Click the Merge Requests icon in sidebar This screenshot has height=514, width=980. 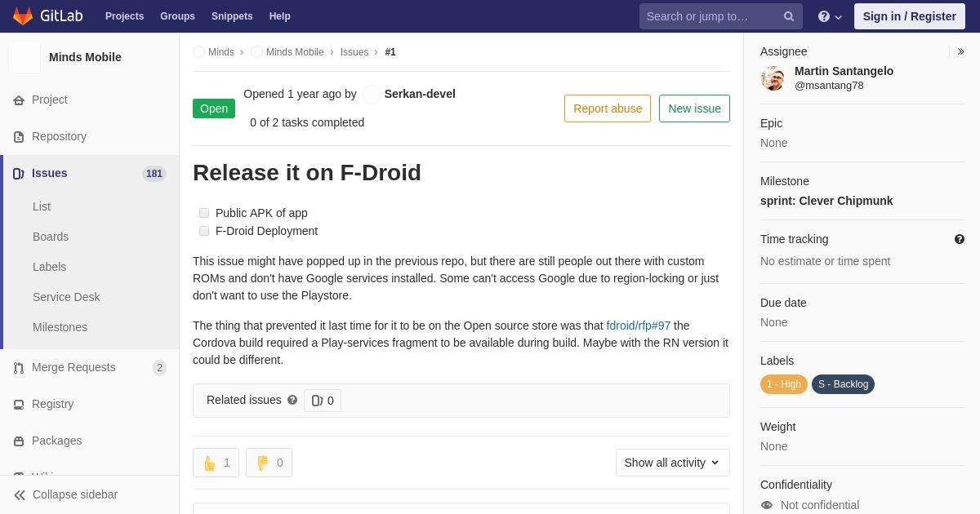click(19, 368)
